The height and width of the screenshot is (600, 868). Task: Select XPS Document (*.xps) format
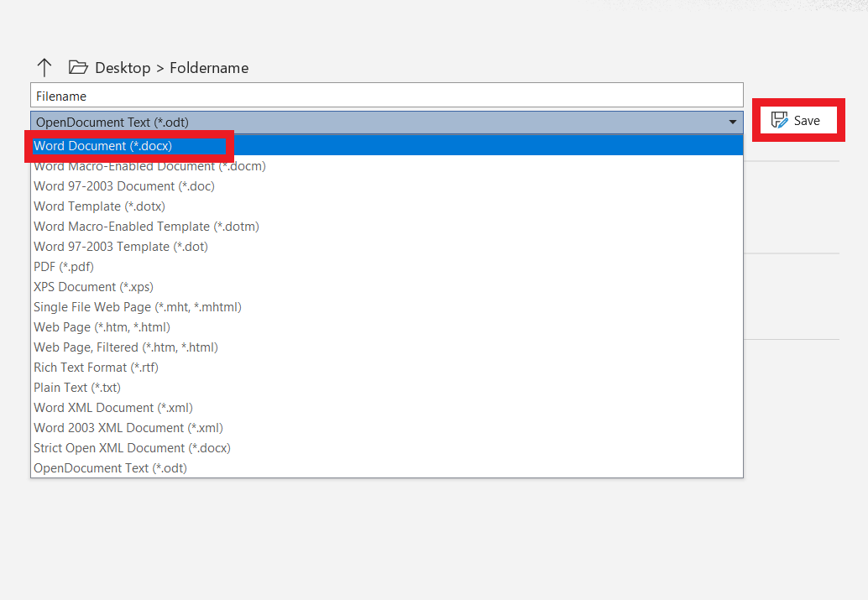click(x=92, y=286)
